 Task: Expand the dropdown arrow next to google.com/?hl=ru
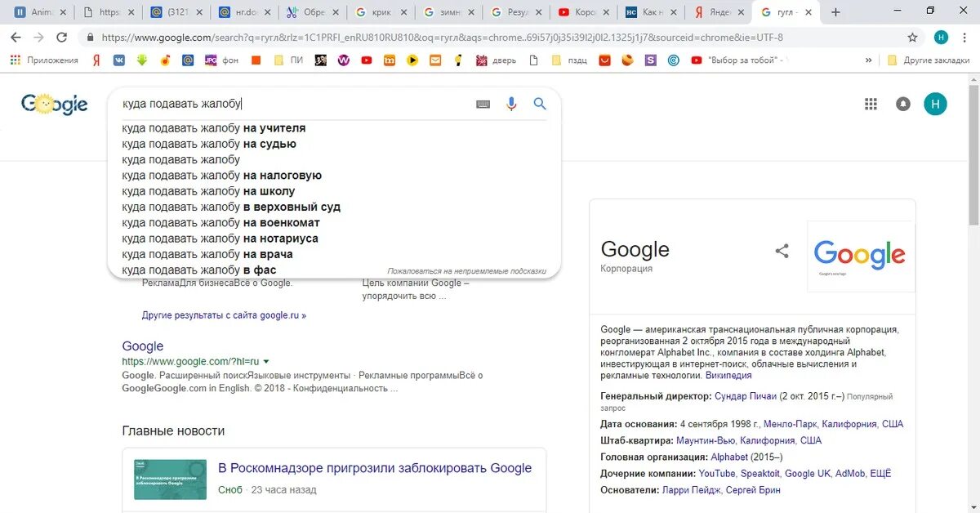[266, 361]
